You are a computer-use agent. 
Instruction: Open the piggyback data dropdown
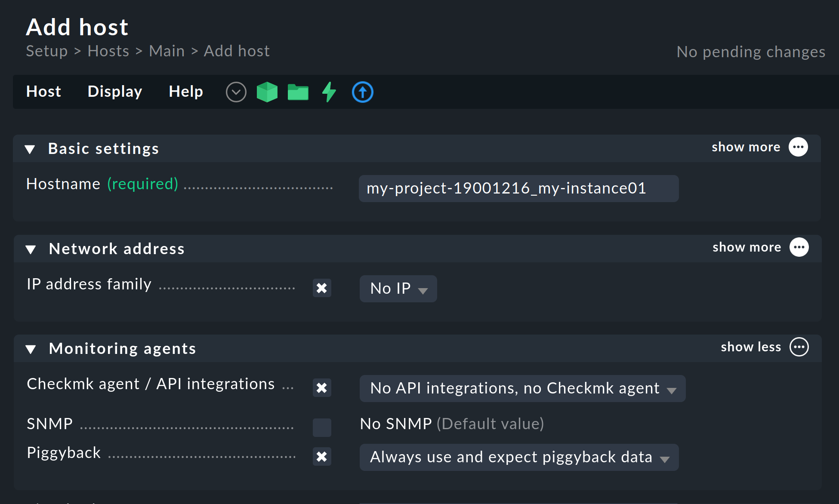pos(518,457)
